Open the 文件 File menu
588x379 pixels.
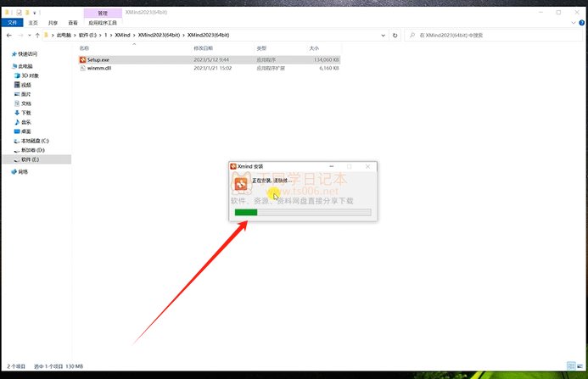(x=13, y=23)
